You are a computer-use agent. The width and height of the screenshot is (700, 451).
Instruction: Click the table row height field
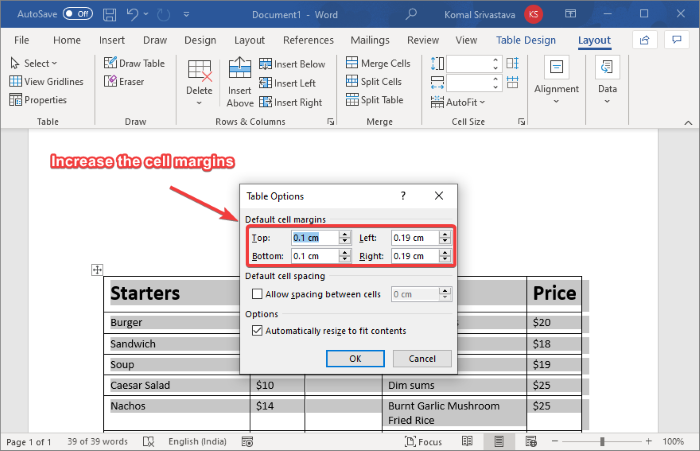469,64
